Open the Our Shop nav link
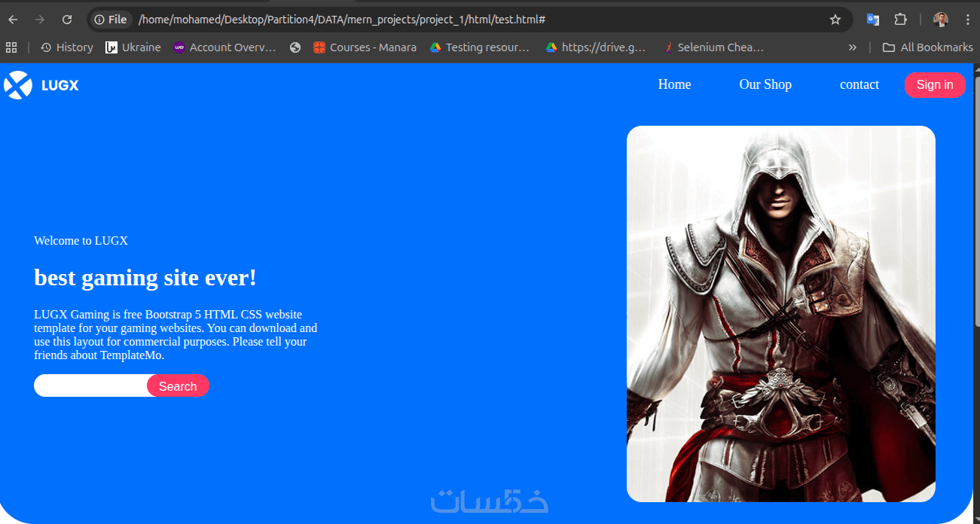980x524 pixels. pos(765,84)
